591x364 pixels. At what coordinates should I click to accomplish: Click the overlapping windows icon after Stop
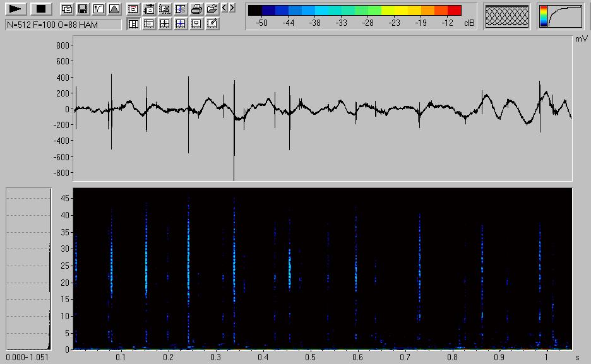pos(66,9)
